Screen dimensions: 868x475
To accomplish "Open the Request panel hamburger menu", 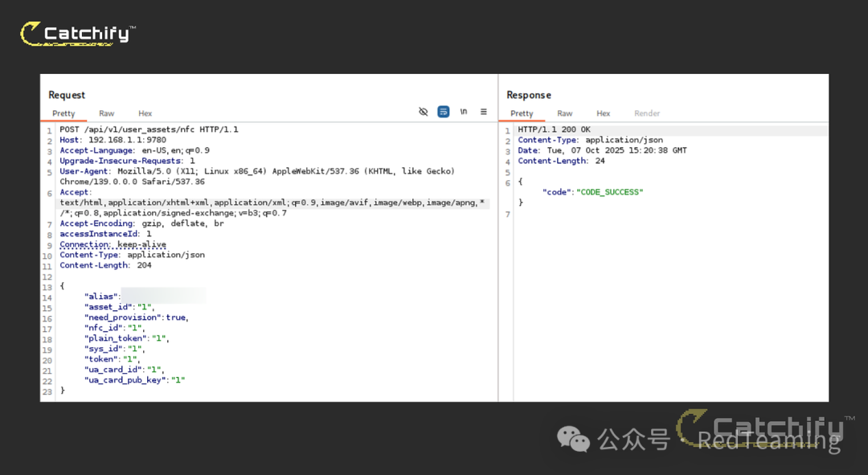I will tap(483, 112).
